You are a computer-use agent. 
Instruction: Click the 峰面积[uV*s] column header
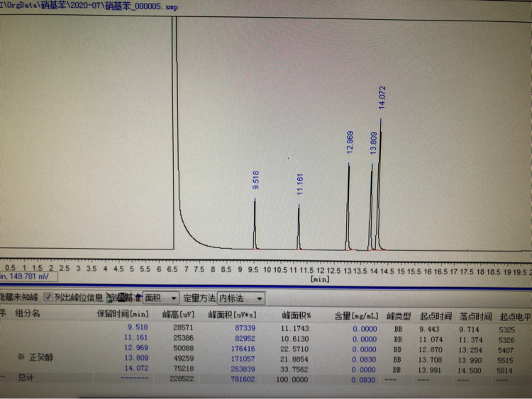pyautogui.click(x=233, y=315)
